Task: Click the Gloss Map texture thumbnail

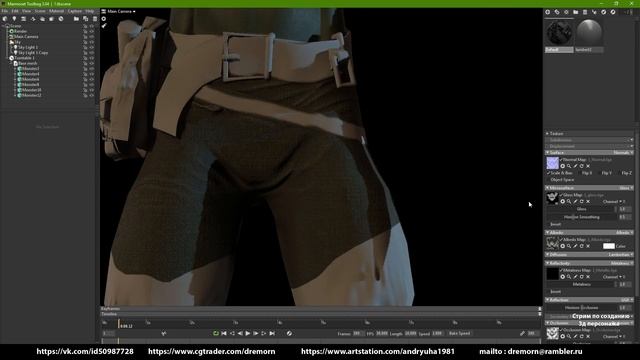Action: tap(552, 198)
